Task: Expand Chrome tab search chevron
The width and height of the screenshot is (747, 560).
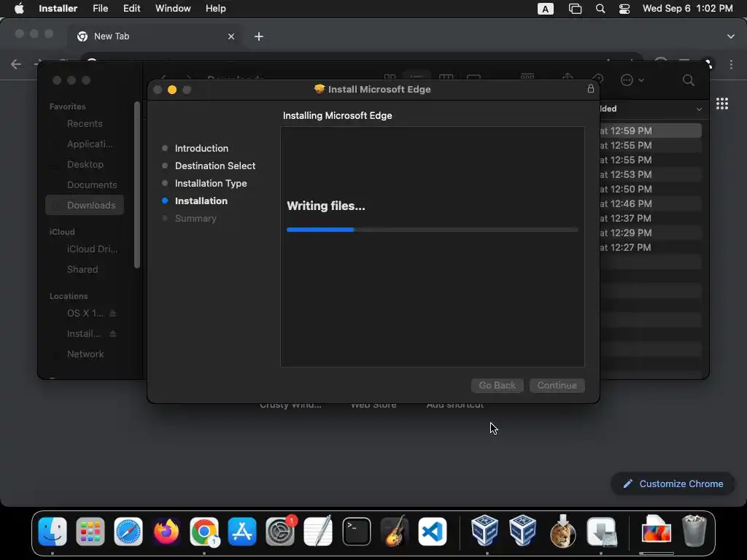Action: (x=731, y=36)
